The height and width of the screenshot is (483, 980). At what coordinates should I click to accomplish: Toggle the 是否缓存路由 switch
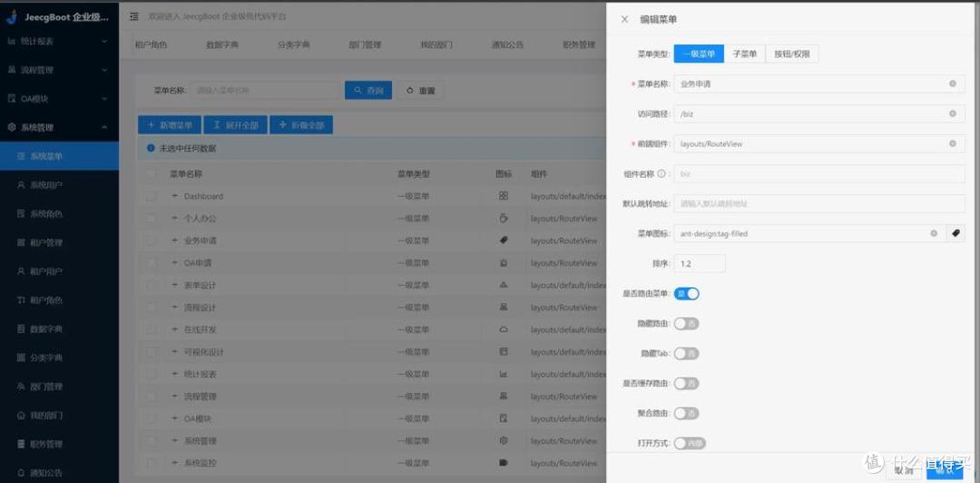[x=686, y=383]
